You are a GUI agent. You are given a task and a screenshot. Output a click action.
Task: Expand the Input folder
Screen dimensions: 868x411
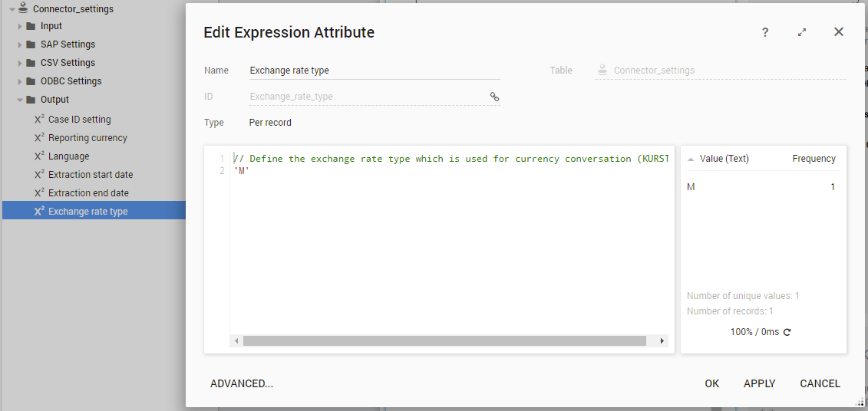21,26
